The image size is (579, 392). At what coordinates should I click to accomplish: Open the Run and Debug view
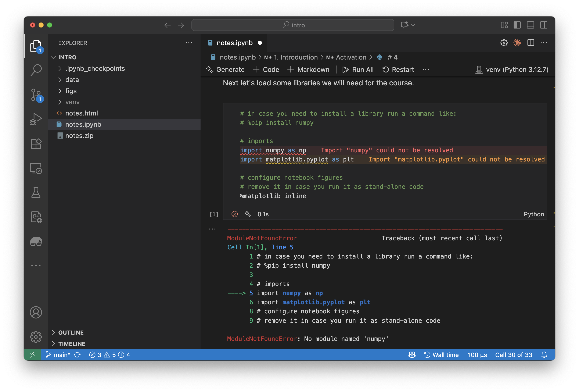[x=36, y=119]
